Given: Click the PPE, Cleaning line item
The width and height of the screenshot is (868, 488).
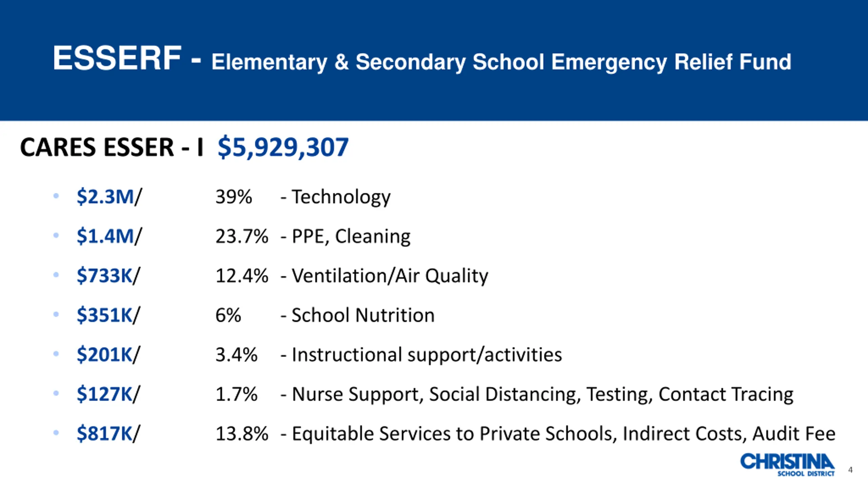Looking at the screenshot, I should pyautogui.click(x=346, y=236).
